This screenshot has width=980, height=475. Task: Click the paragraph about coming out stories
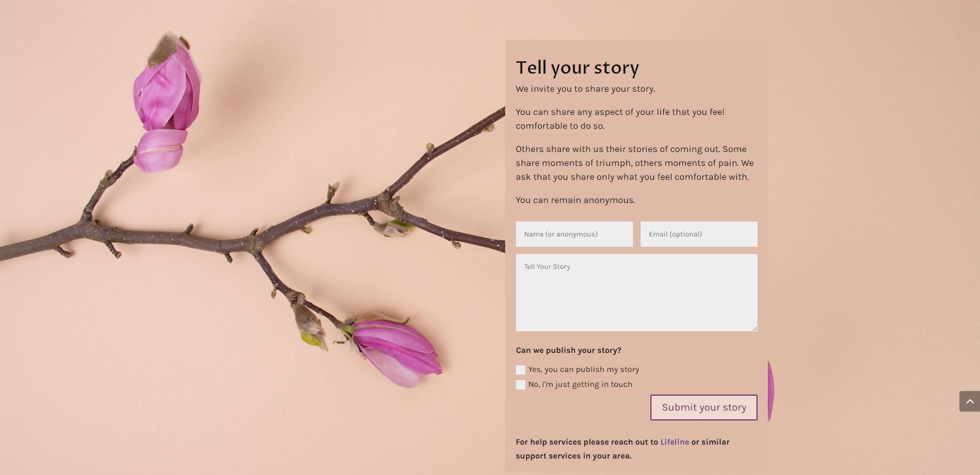click(634, 163)
